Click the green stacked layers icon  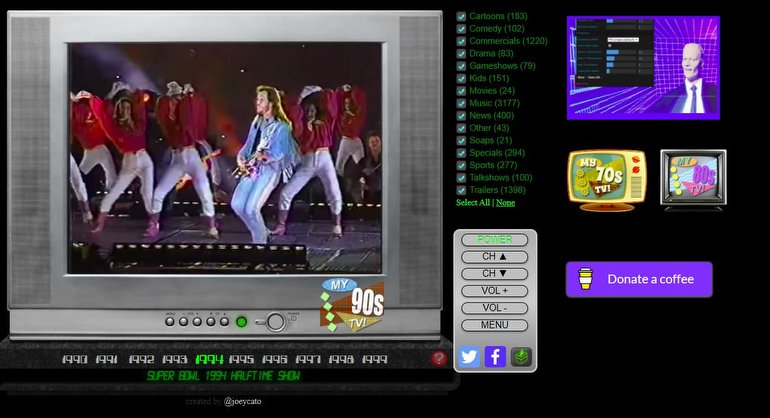pos(521,357)
